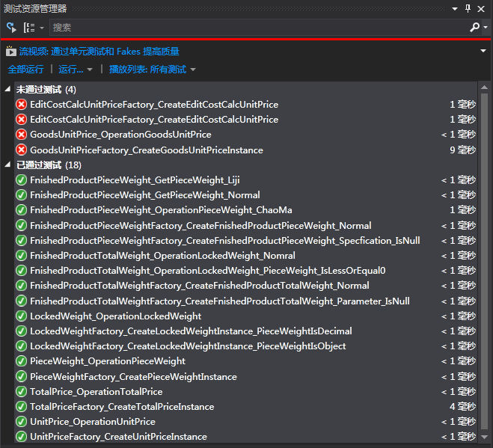Image resolution: width=493 pixels, height=448 pixels.
Task: Click 播放列表: 所有测试 link
Action: tap(147, 69)
